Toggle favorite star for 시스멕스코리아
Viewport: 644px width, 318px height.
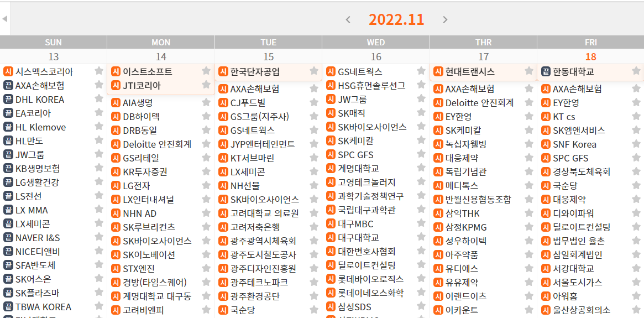point(99,71)
